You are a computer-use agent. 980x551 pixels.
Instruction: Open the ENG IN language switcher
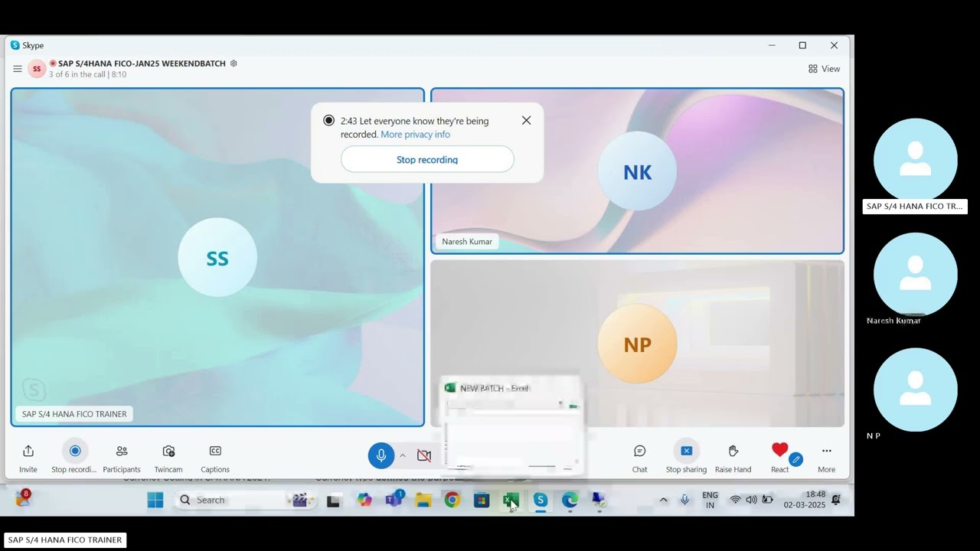pos(710,500)
